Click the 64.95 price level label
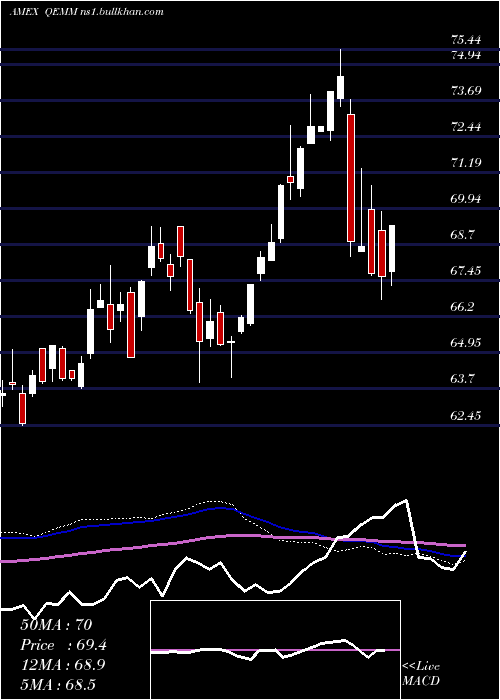The width and height of the screenshot is (500, 700). [466, 342]
